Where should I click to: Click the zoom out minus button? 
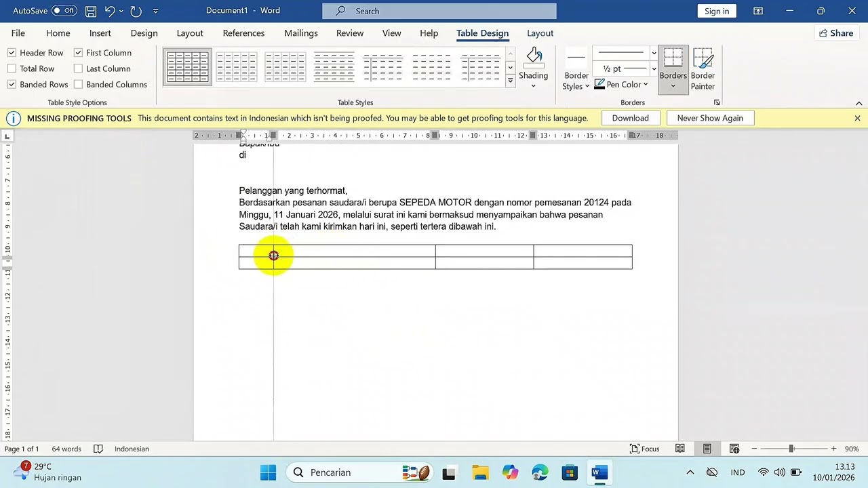click(x=754, y=449)
